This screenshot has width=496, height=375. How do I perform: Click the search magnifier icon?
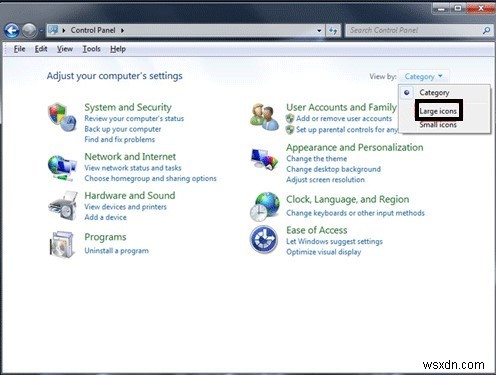click(486, 31)
